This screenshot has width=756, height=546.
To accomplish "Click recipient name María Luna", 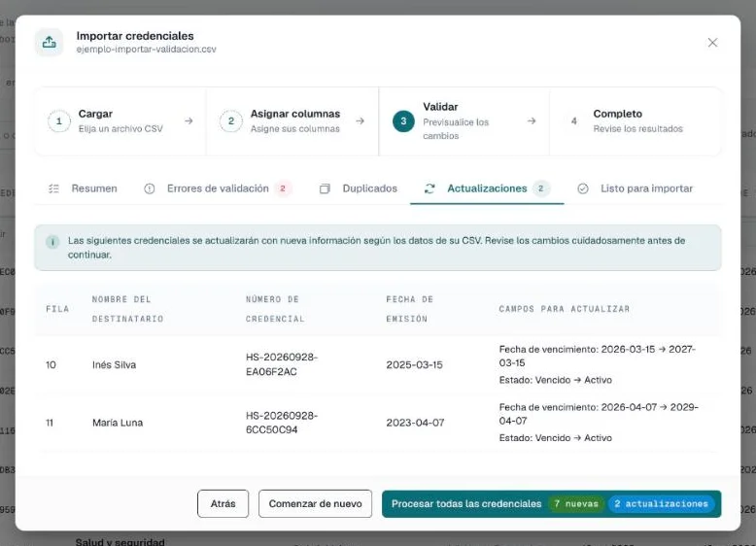I will [118, 423].
